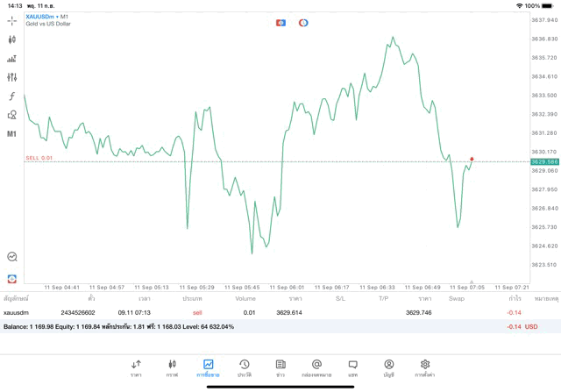Switch to Quotes tab (ราคา) in bottom bar

click(x=136, y=367)
